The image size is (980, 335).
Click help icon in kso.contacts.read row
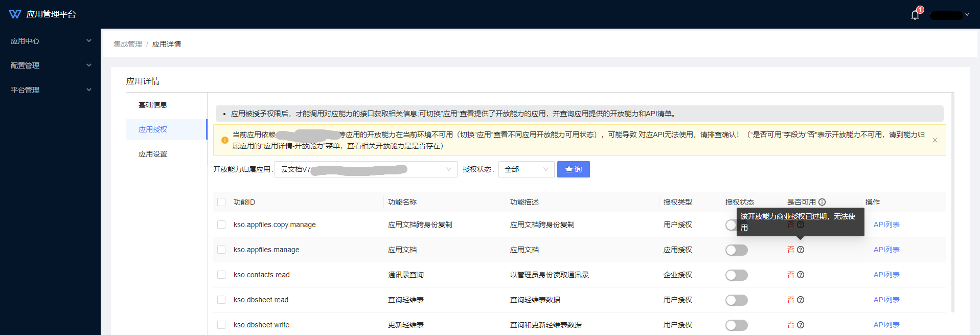coord(801,275)
